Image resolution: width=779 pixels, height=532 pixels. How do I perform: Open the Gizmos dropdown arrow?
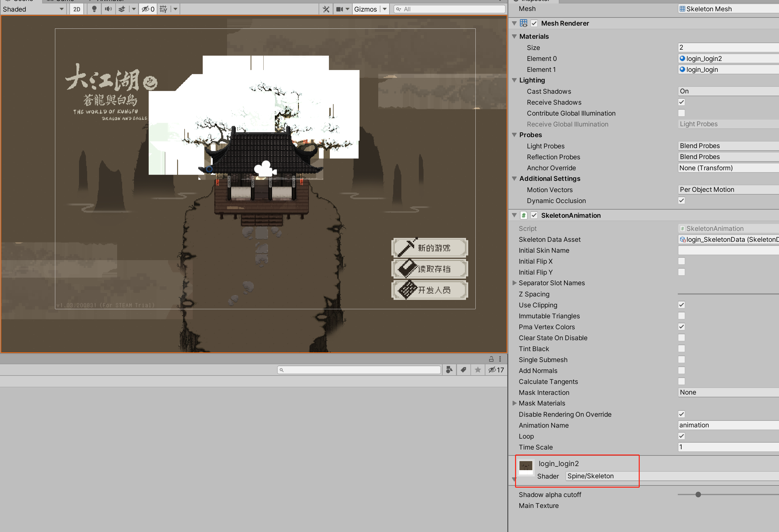[x=385, y=9]
